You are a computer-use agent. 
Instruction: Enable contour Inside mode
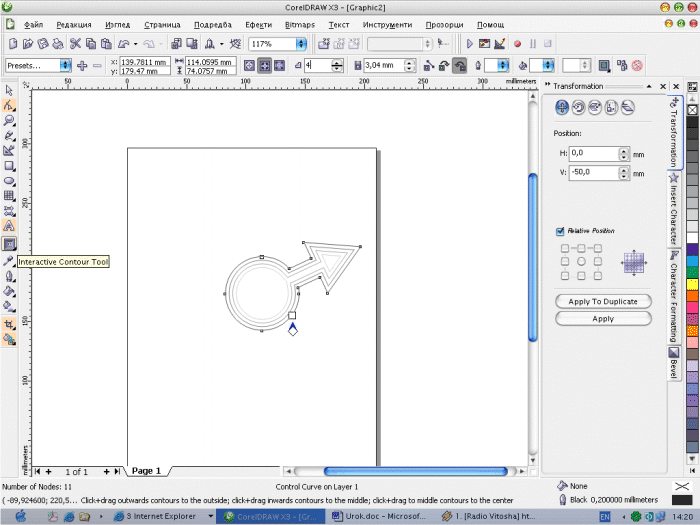(x=264, y=66)
